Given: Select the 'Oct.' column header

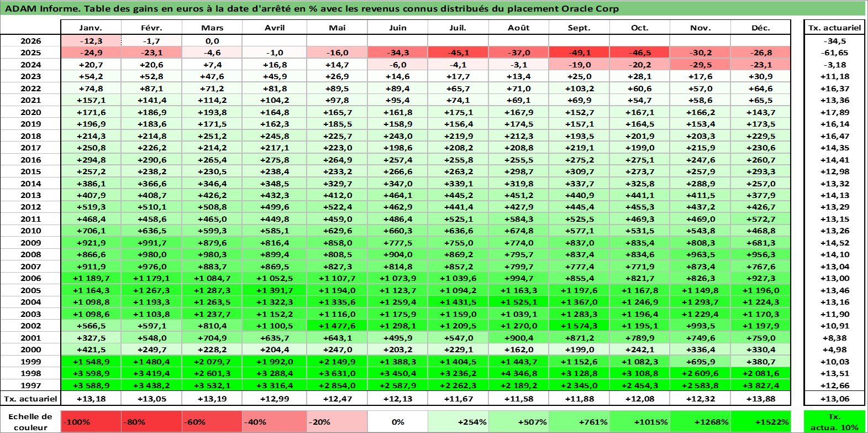Looking at the screenshot, I should tap(639, 28).
